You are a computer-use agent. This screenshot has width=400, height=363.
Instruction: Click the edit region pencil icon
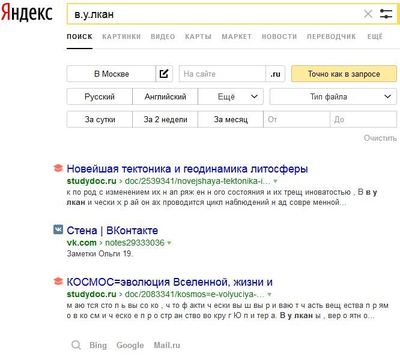(x=164, y=74)
